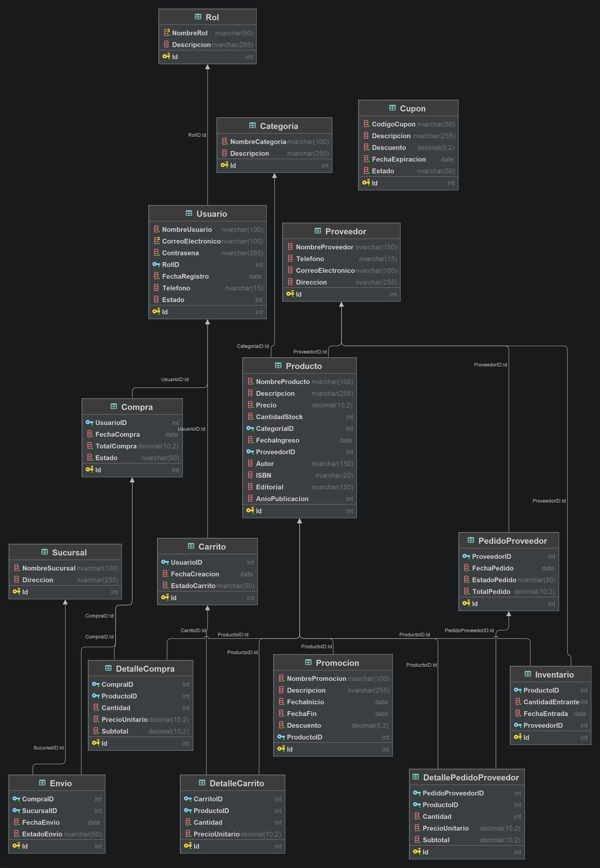Click the table icon beside Producto title
600x868 pixels.
[278, 365]
